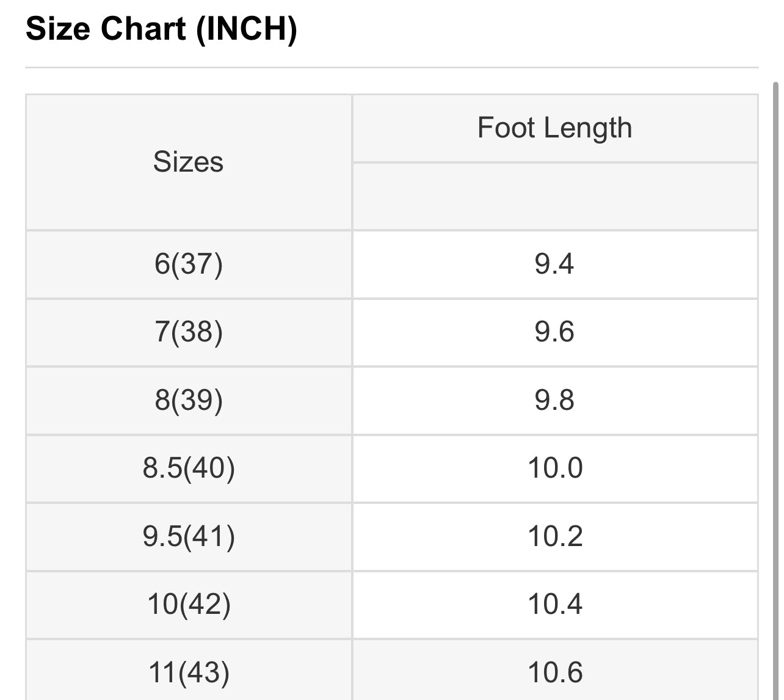Image resolution: width=784 pixels, height=700 pixels.
Task: Click the empty cell below Foot Length
Action: click(x=554, y=197)
